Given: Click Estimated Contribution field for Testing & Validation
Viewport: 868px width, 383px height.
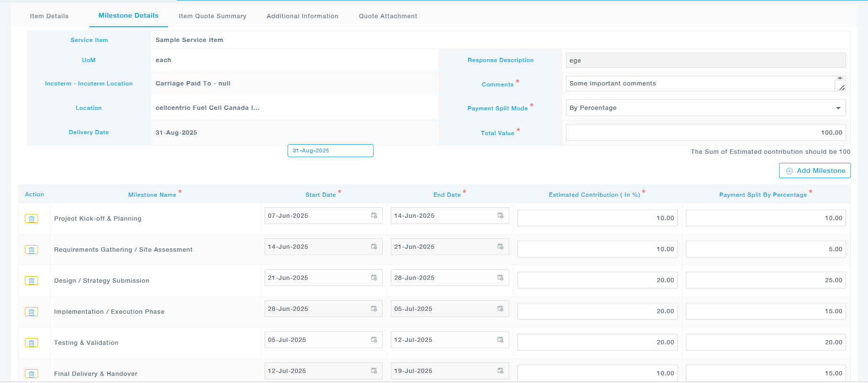Looking at the screenshot, I should (597, 342).
